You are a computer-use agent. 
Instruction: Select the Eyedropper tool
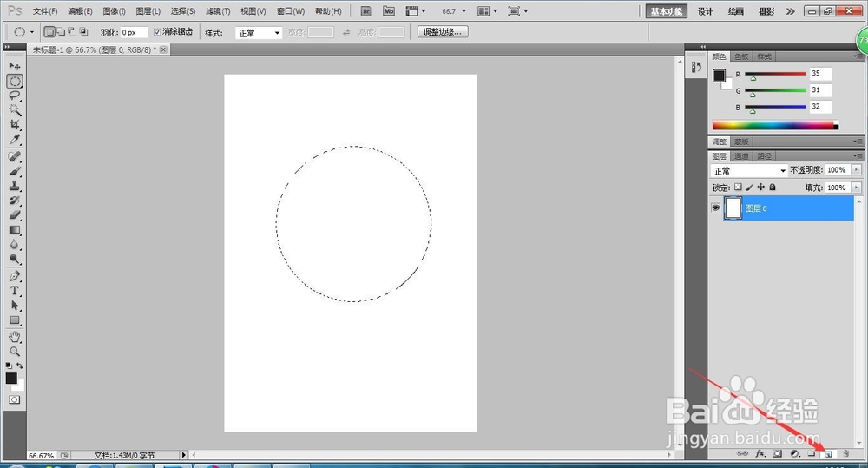15,139
